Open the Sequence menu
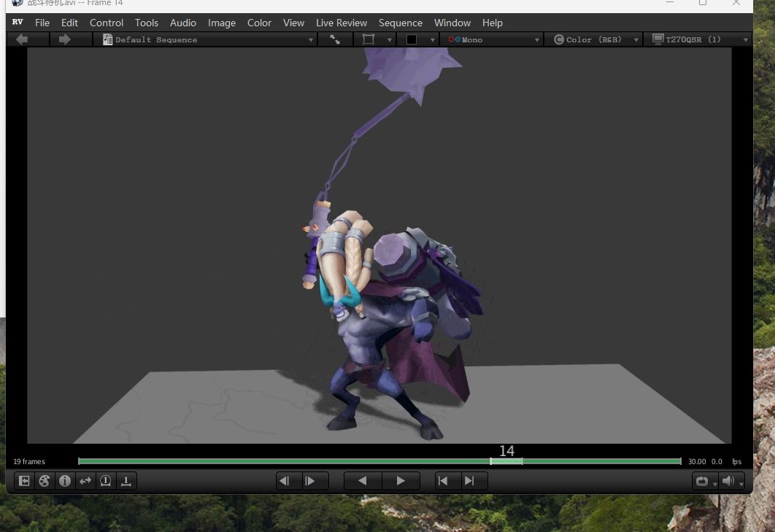This screenshot has width=775, height=532. (401, 23)
